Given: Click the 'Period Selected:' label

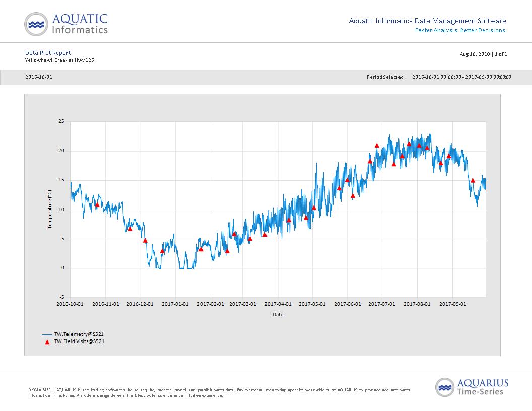Looking at the screenshot, I should click(x=385, y=77).
